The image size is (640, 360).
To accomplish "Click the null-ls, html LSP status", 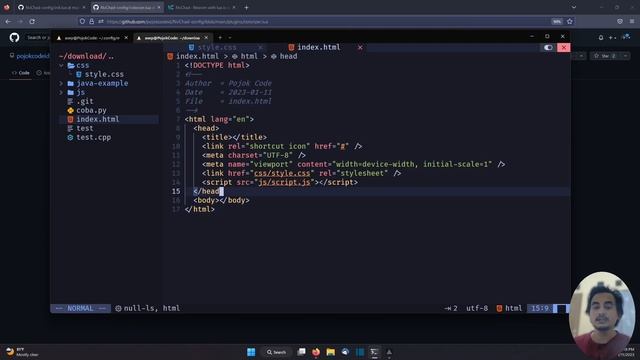I will point(151,308).
